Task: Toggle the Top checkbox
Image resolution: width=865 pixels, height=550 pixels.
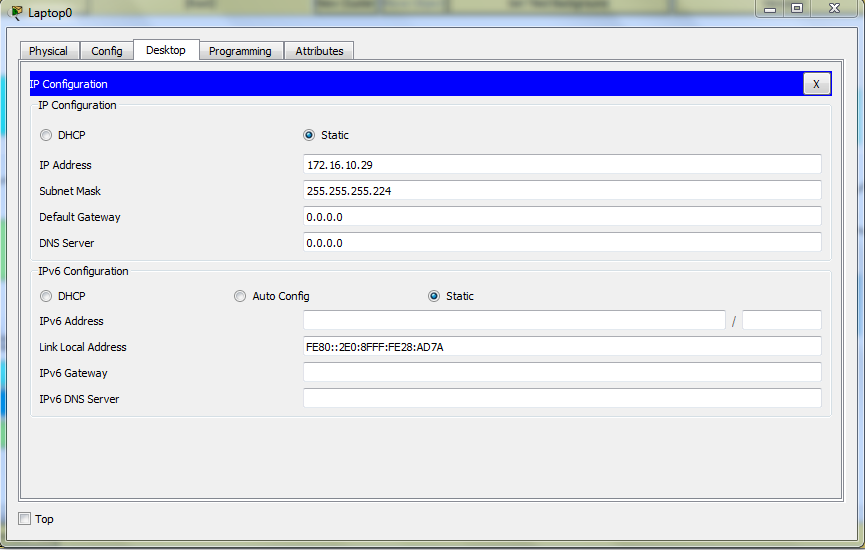Action: [x=24, y=519]
